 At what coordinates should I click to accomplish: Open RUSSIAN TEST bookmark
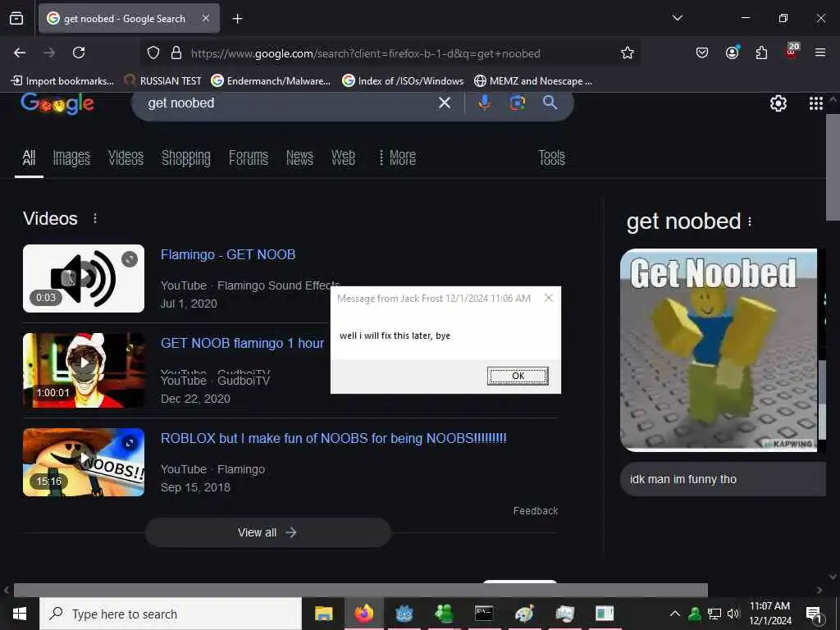[163, 81]
